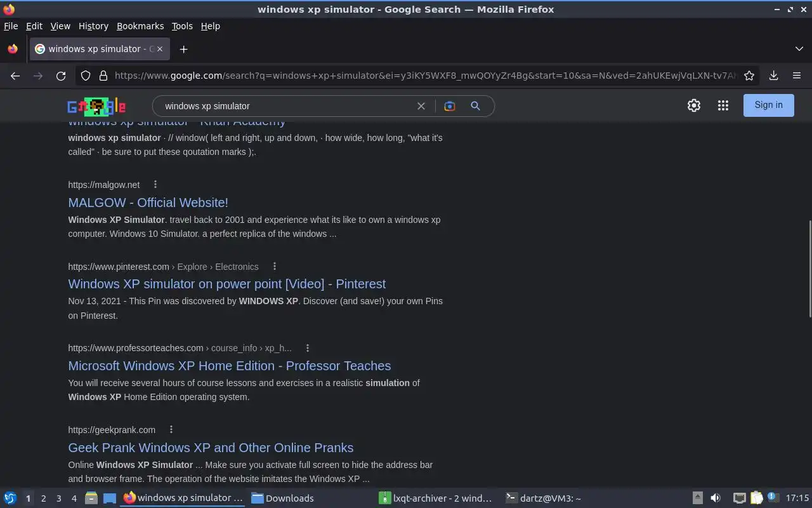Show desktop using the blue panel icon
The height and width of the screenshot is (508, 812).
pyautogui.click(x=109, y=498)
